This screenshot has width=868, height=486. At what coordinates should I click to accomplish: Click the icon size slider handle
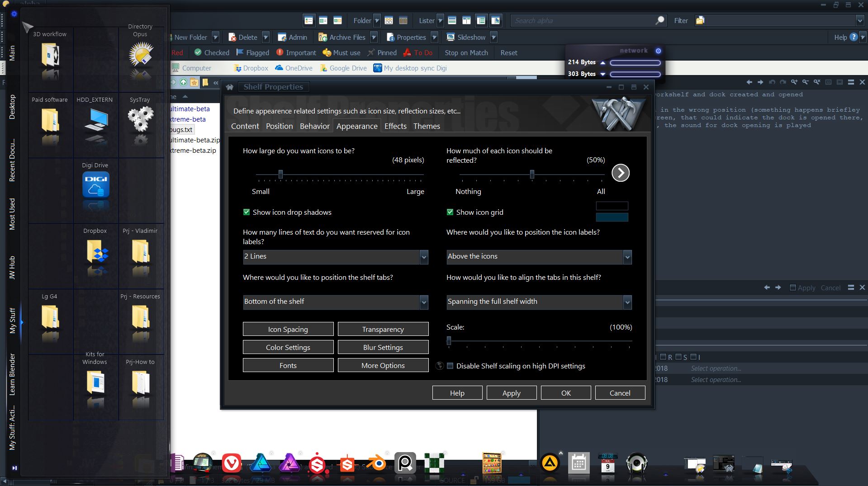point(280,174)
